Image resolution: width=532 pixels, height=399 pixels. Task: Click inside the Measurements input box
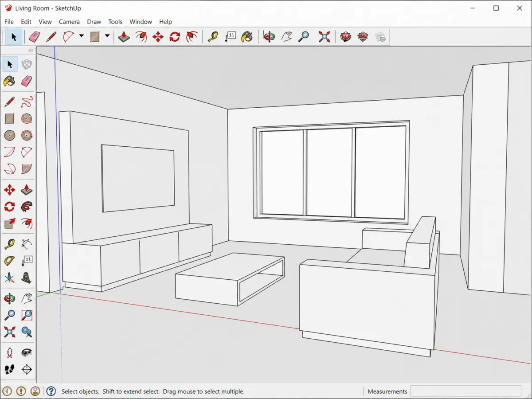(465, 391)
